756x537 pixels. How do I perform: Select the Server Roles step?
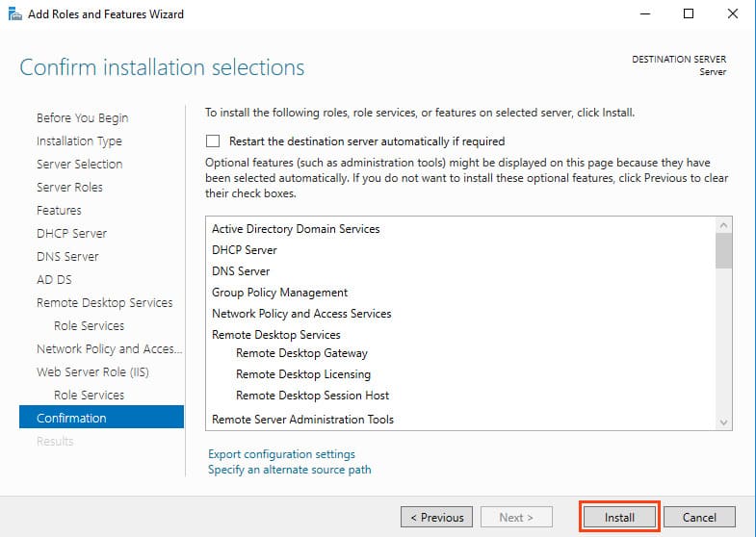pyautogui.click(x=69, y=187)
